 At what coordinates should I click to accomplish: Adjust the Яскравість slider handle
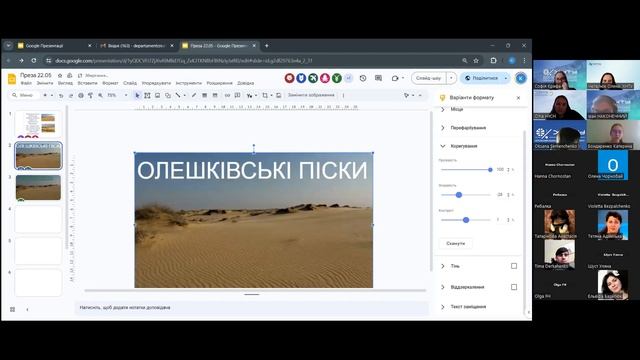459,195
